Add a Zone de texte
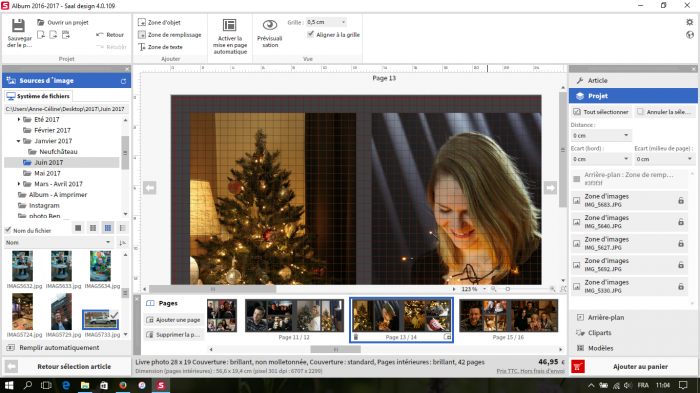 pos(160,47)
